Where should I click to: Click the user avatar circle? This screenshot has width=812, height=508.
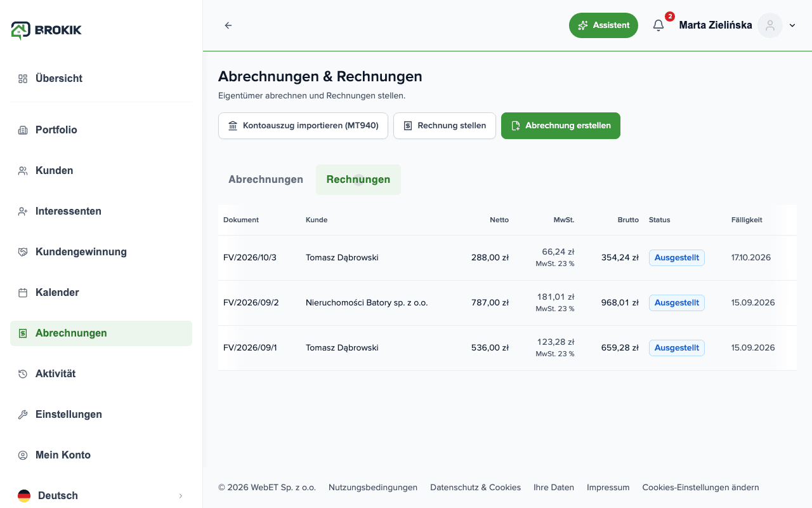pyautogui.click(x=770, y=25)
